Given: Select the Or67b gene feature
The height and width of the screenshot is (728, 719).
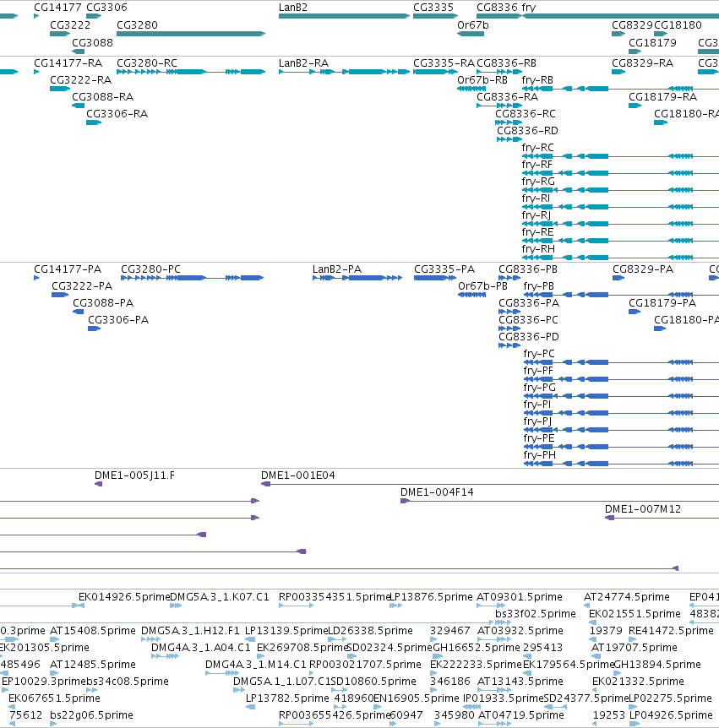Looking at the screenshot, I should 471,34.
